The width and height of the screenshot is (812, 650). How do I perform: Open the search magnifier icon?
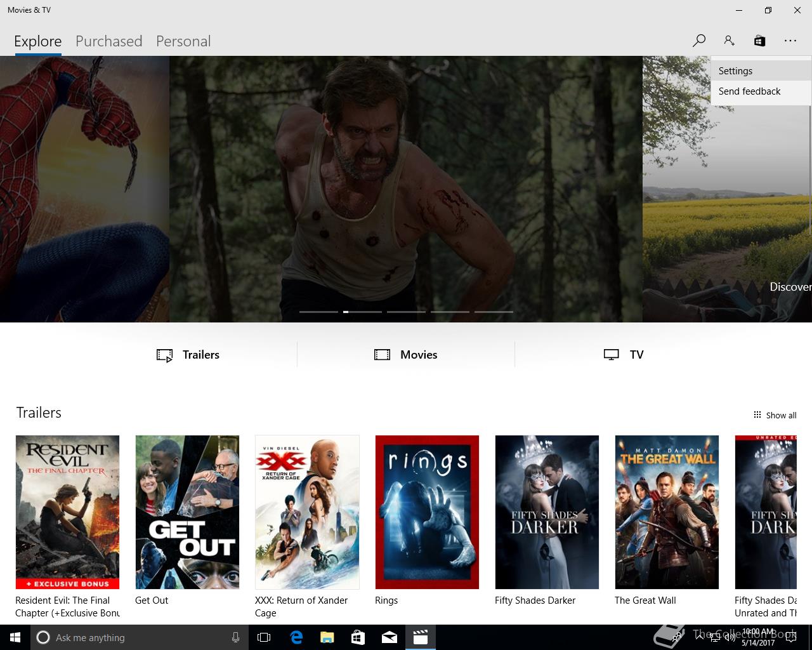(698, 41)
